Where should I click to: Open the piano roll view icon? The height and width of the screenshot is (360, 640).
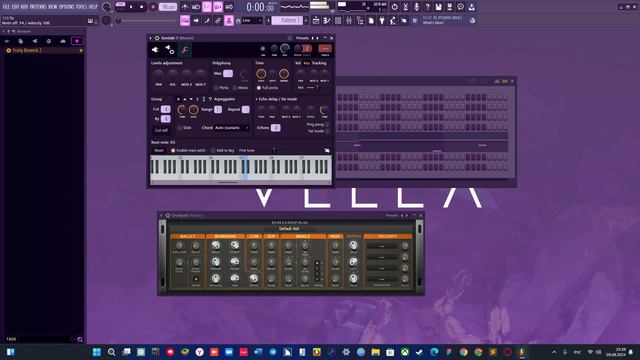[327, 20]
